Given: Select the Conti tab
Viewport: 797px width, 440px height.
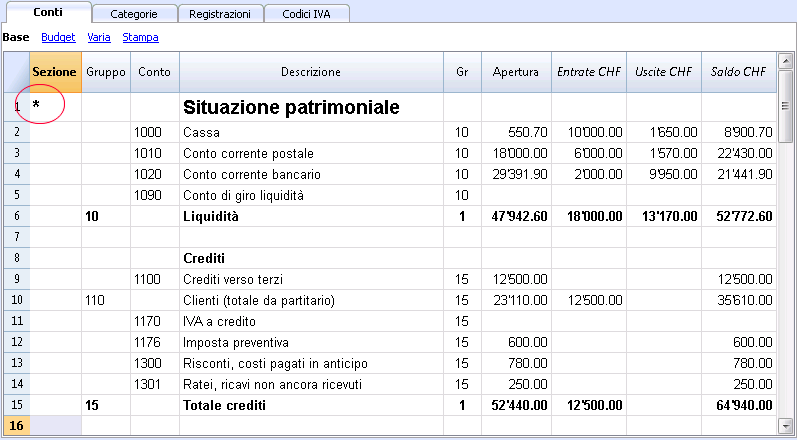Looking at the screenshot, I should pos(48,13).
